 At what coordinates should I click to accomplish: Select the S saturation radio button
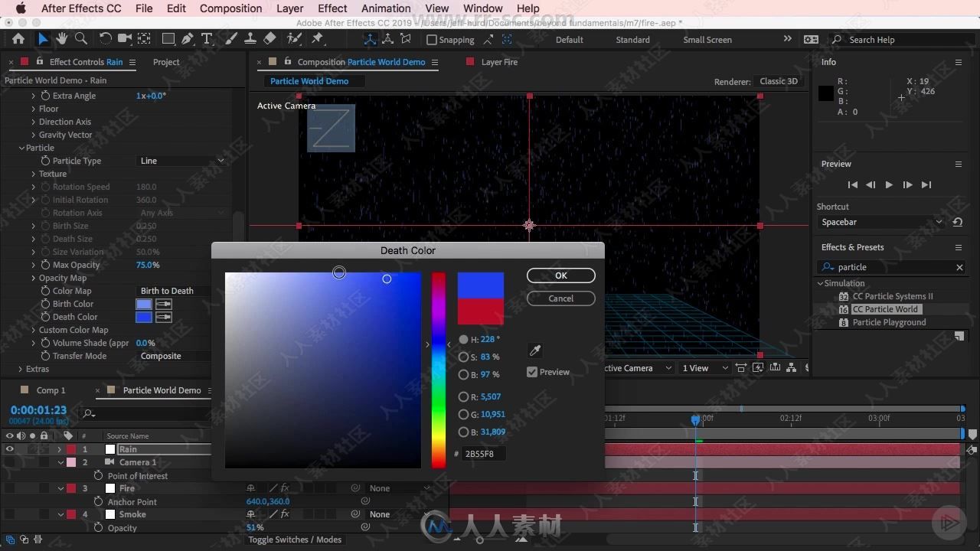click(463, 357)
